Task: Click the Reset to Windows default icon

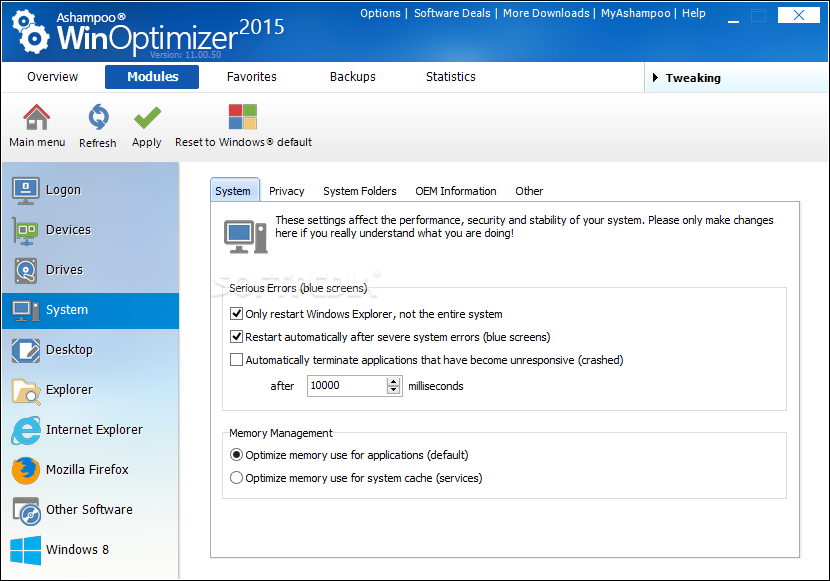Action: (x=242, y=117)
